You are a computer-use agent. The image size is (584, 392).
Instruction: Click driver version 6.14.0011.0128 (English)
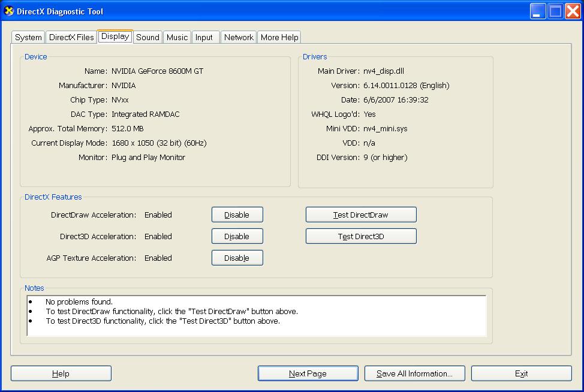click(x=407, y=86)
